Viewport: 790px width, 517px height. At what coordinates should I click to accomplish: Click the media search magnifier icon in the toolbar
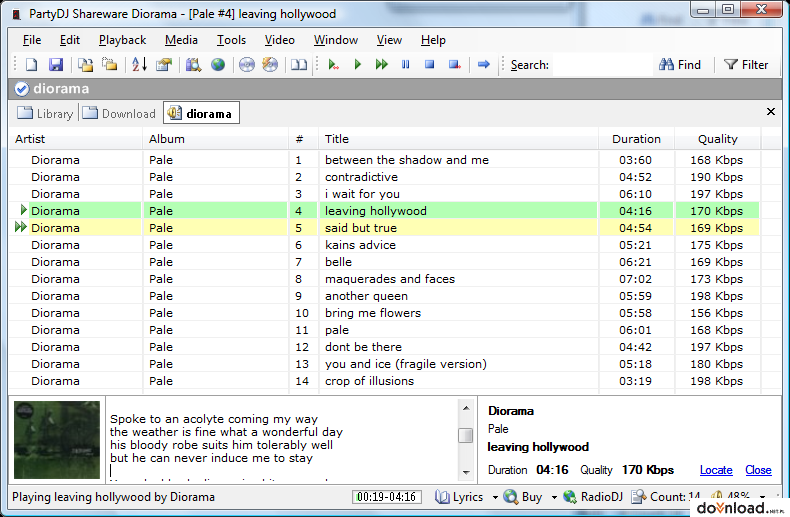193,64
